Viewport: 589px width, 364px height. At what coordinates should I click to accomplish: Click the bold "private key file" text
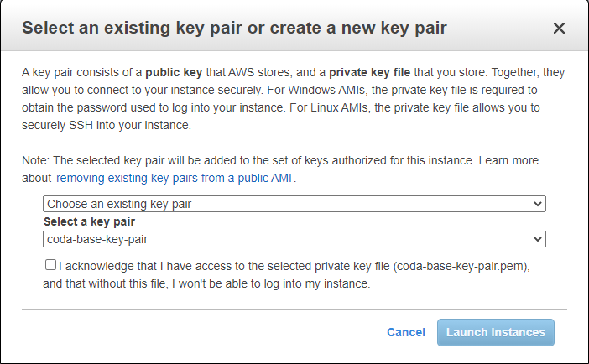[370, 72]
